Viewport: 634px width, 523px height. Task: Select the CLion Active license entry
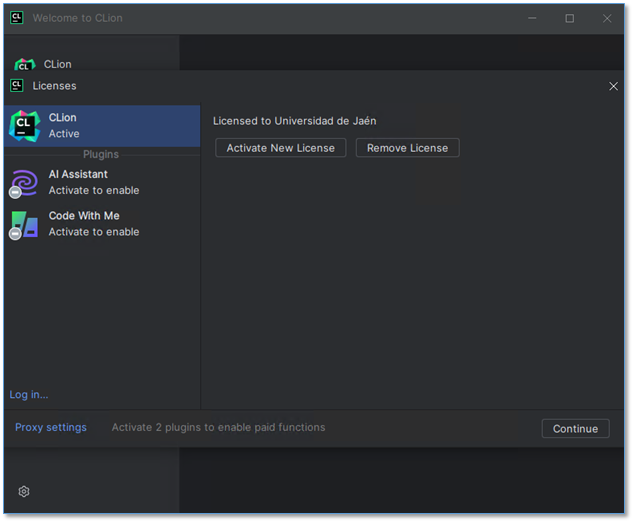tap(102, 126)
